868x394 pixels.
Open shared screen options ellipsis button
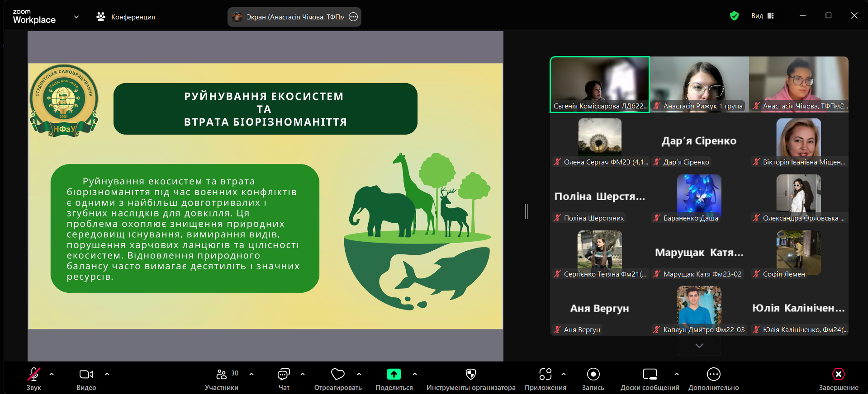pos(354,17)
